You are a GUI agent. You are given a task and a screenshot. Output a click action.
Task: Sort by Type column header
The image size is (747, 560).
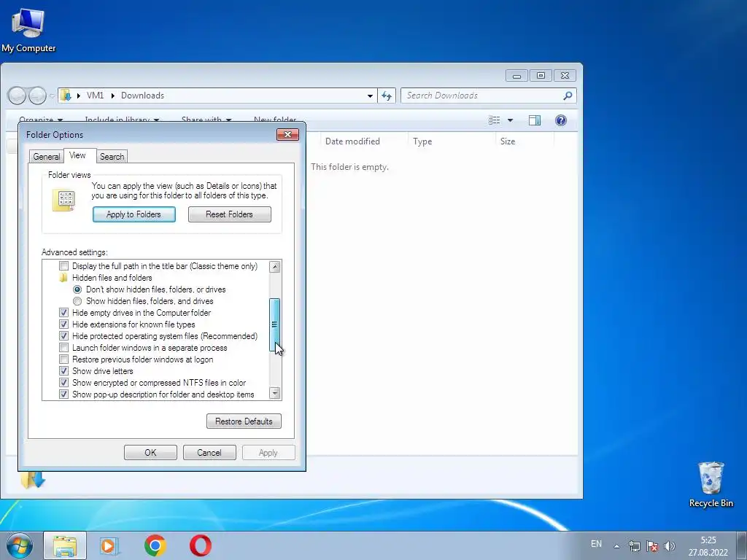pyautogui.click(x=422, y=141)
